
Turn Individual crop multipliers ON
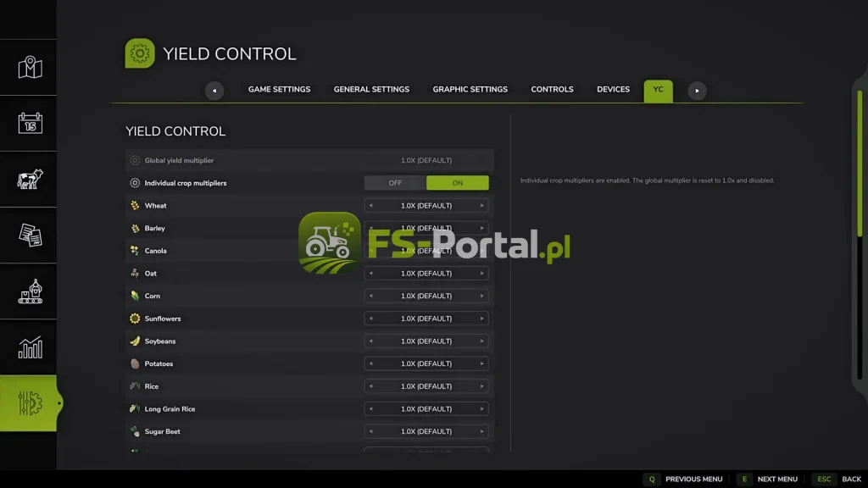click(457, 183)
